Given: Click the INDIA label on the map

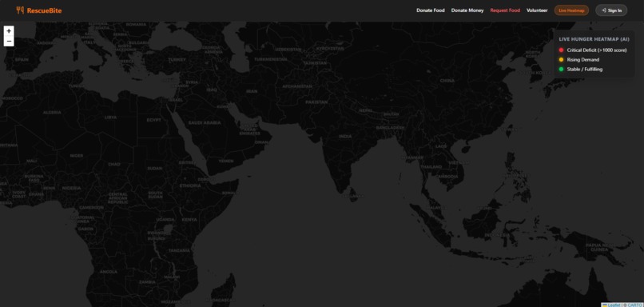Looking at the screenshot, I should (345, 136).
